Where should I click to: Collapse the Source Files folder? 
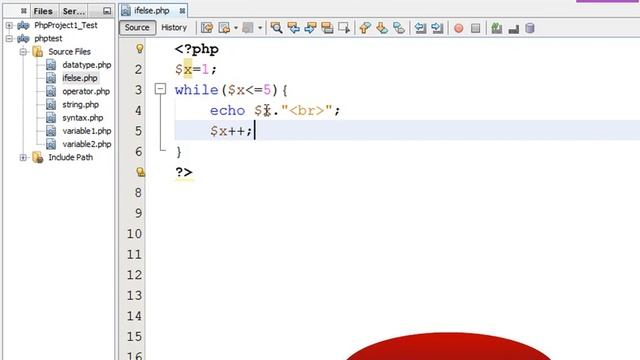click(x=23, y=52)
